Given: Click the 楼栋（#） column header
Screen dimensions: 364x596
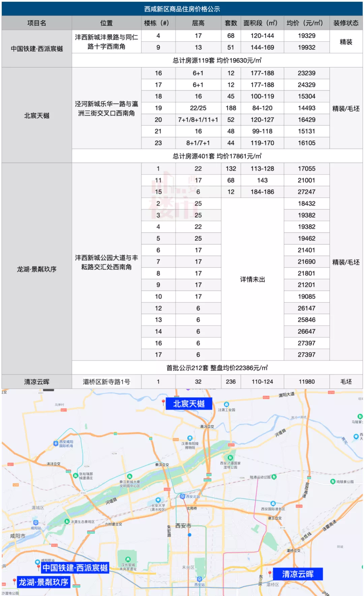Looking at the screenshot, I should tap(158, 23).
